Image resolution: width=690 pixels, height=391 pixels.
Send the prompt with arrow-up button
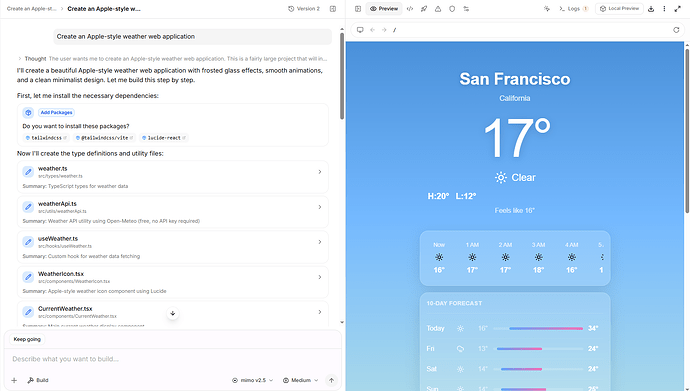pyautogui.click(x=331, y=380)
